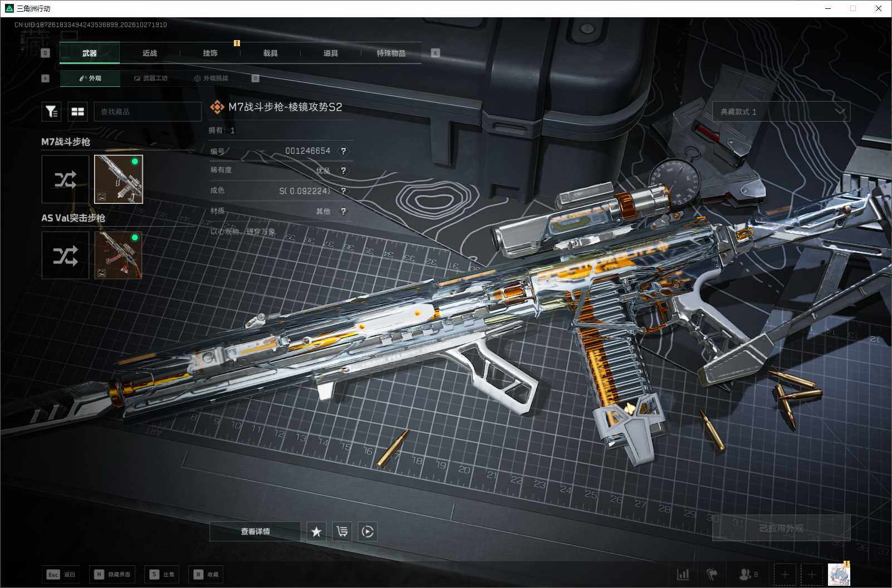Select the 外观 sub-tab

pyautogui.click(x=90, y=79)
